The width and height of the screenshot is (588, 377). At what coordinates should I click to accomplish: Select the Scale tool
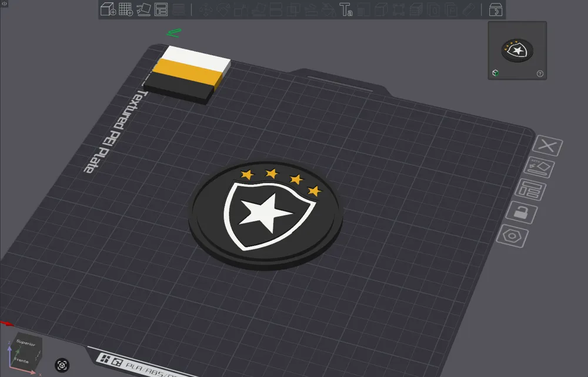[239, 9]
